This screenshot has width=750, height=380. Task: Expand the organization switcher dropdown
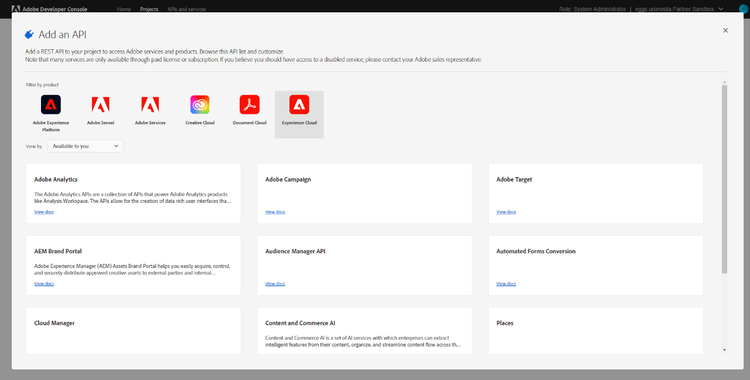(x=679, y=9)
